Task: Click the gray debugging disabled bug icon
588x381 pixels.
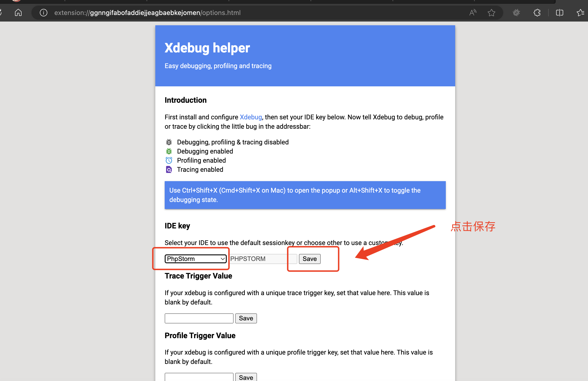Action: pyautogui.click(x=169, y=142)
